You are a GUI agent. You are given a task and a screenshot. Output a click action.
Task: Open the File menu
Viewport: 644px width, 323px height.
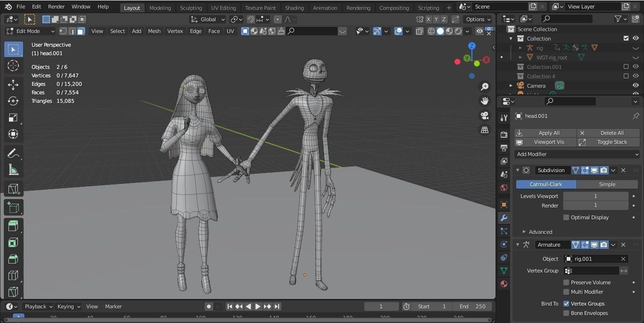21,7
